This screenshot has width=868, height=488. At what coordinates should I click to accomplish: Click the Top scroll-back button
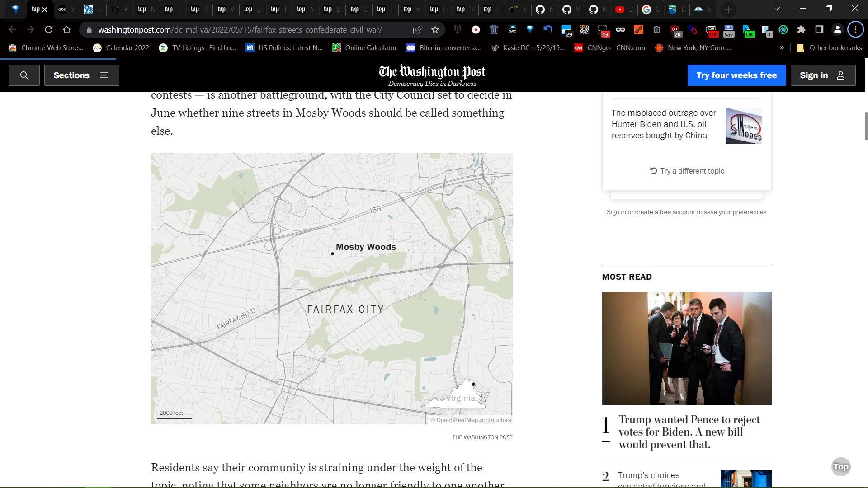(841, 466)
